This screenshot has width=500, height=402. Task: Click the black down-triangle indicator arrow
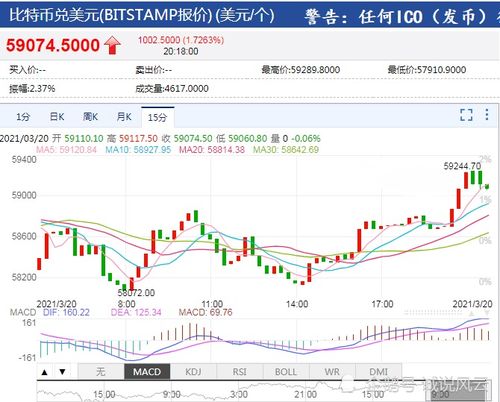click(62, 372)
